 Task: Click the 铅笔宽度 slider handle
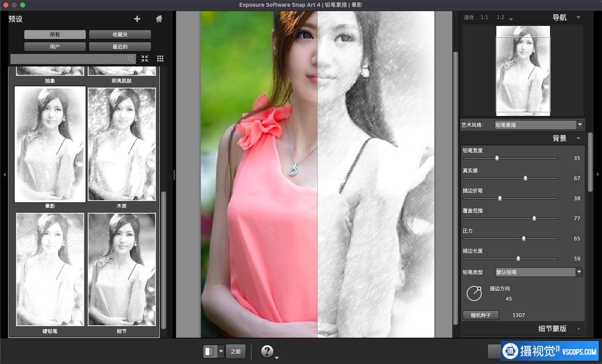[497, 158]
